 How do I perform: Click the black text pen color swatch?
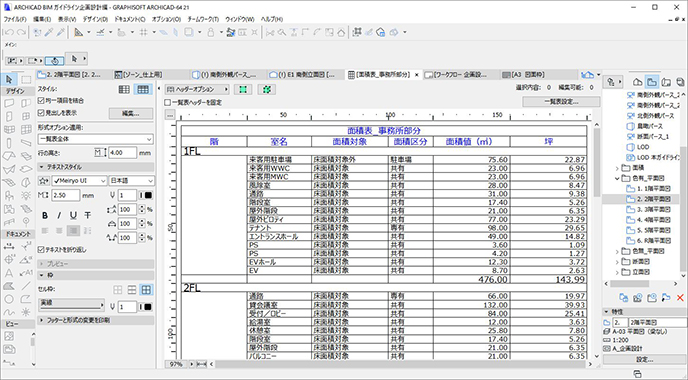(x=147, y=195)
